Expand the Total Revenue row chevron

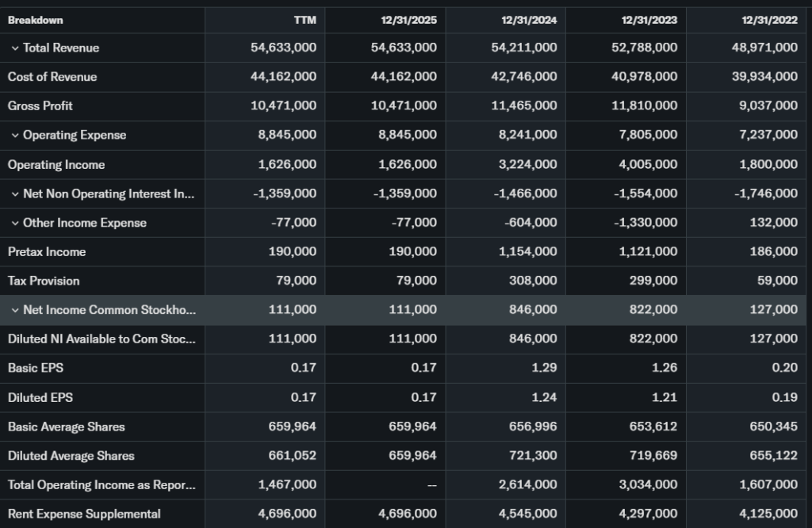[15, 48]
